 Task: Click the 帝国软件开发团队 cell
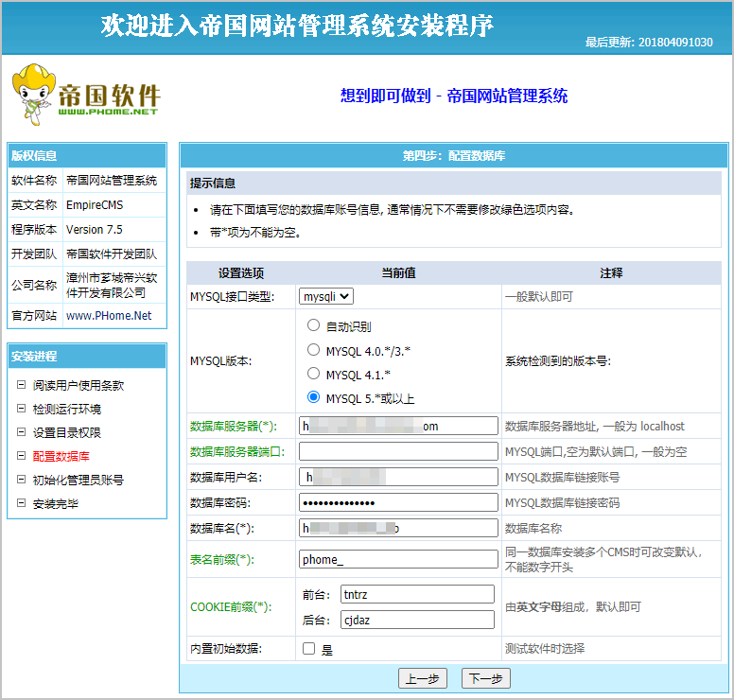coord(114,254)
